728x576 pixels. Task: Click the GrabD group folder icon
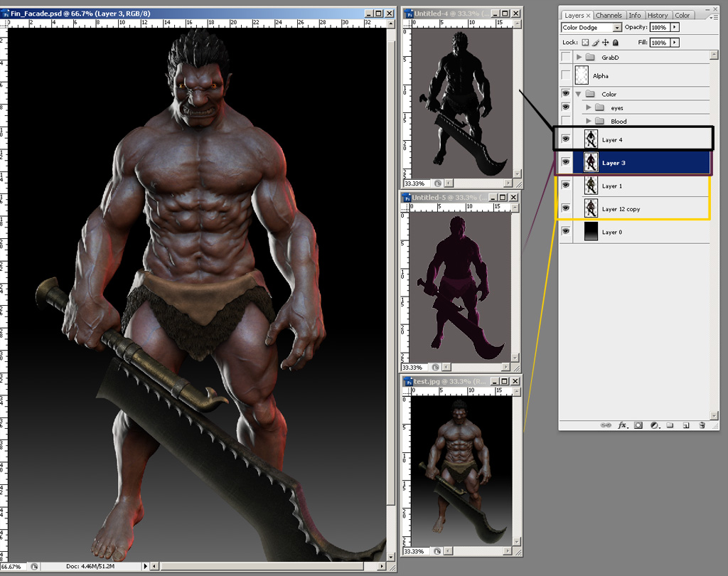[590, 57]
